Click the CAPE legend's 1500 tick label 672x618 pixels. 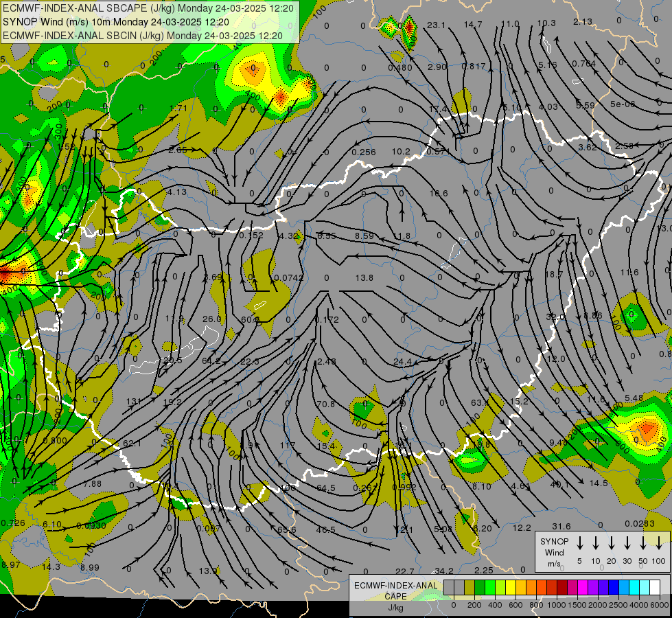[577, 605]
